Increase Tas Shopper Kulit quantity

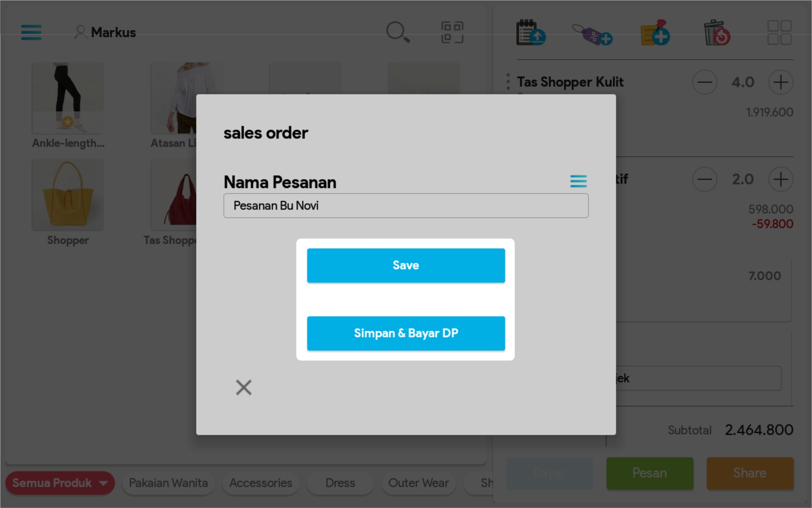[781, 82]
